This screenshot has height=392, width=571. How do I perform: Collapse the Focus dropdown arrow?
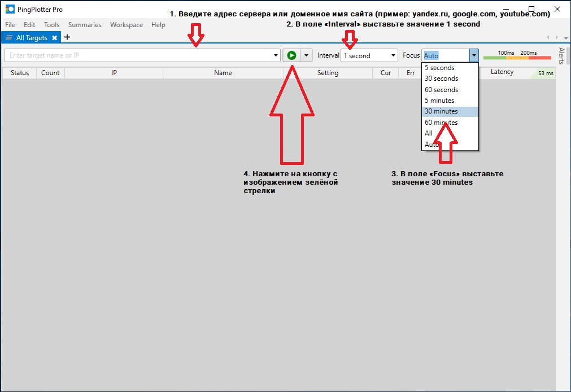[x=474, y=55]
